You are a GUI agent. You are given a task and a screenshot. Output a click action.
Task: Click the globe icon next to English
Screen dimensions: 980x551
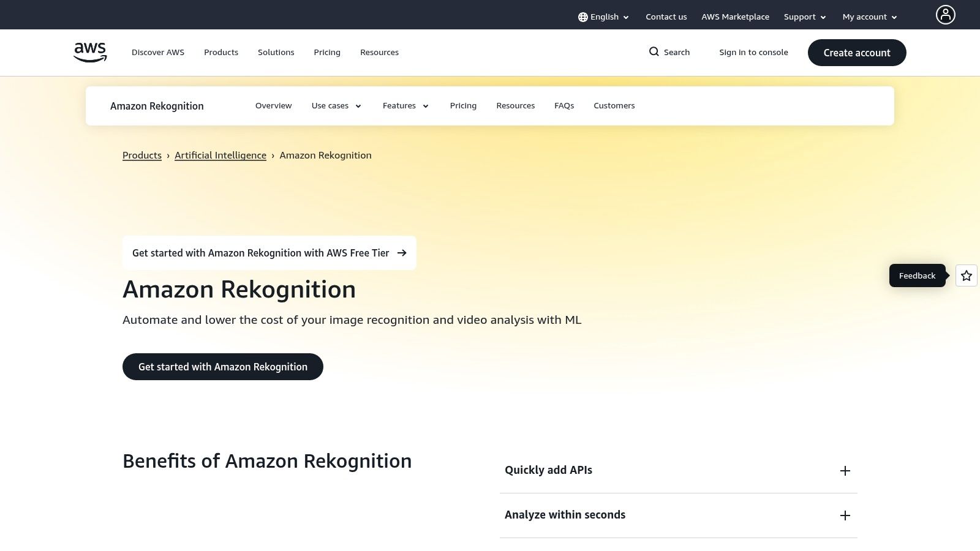coord(582,17)
